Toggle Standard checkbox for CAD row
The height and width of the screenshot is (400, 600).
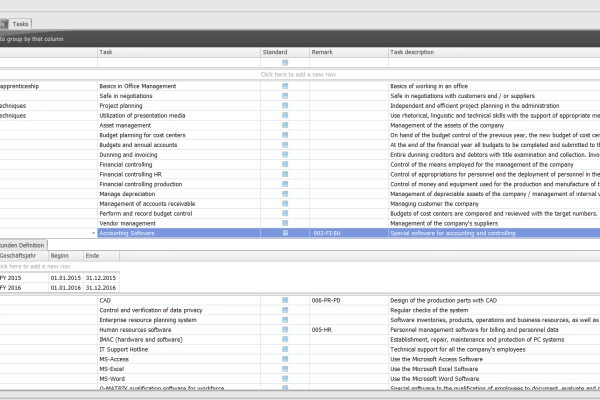(285, 300)
